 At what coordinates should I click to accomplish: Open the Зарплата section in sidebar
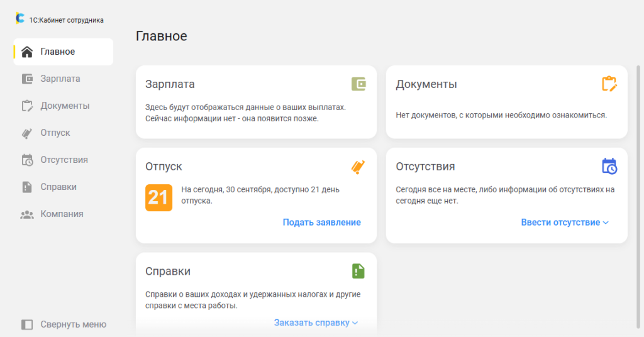[60, 79]
